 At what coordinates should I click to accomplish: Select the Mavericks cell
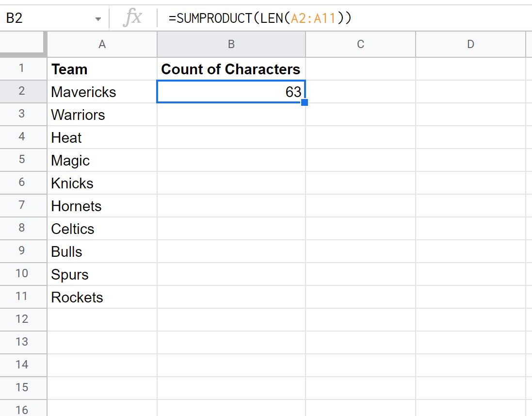[102, 92]
